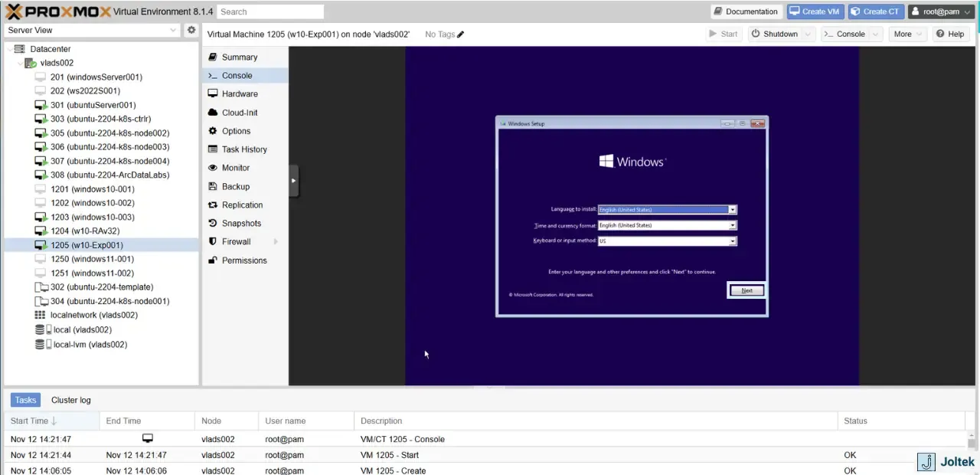Select the vlads002 node
980x475 pixels.
[57, 63]
